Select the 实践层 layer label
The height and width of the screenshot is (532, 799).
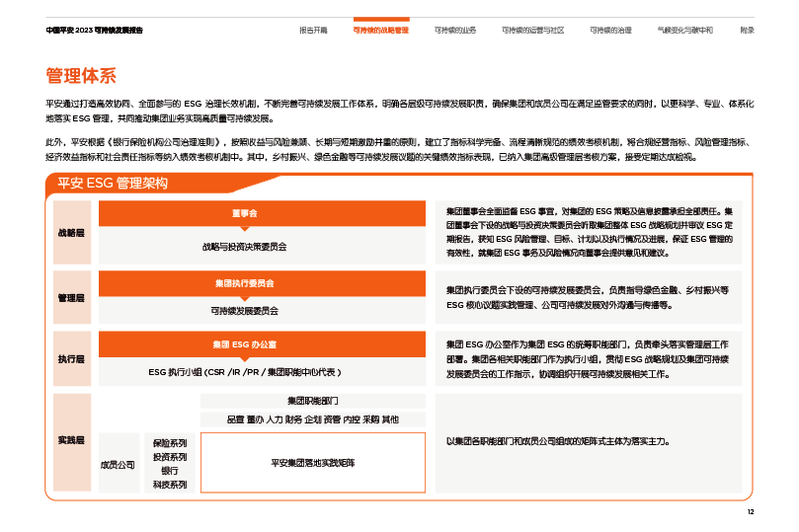pyautogui.click(x=72, y=440)
